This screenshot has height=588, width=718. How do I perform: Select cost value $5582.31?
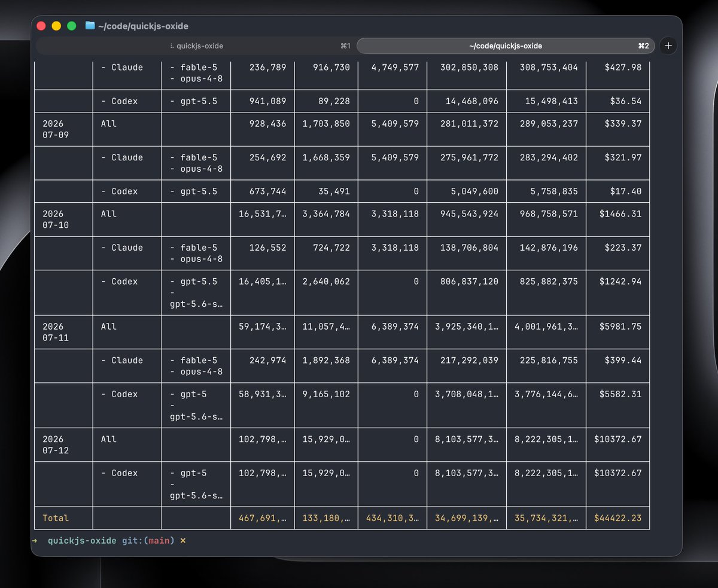620,394
